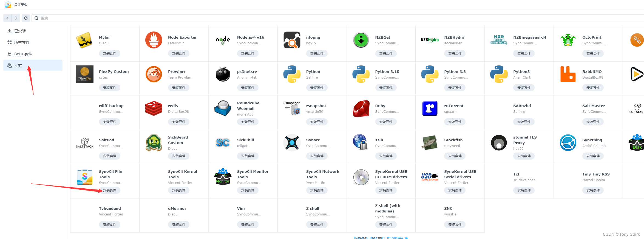
Task: Install the Salt Master package
Action: tap(593, 122)
